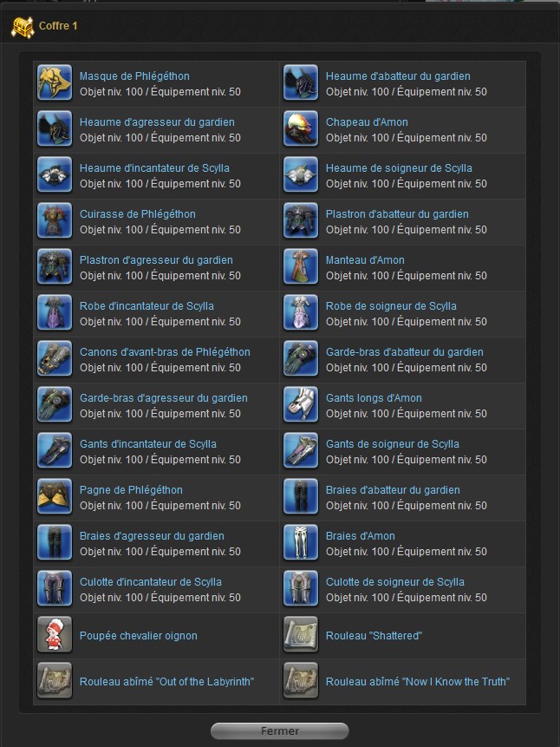Open the Culotte de soigneur de Scylla link
The width and height of the screenshot is (560, 747).
tap(395, 582)
